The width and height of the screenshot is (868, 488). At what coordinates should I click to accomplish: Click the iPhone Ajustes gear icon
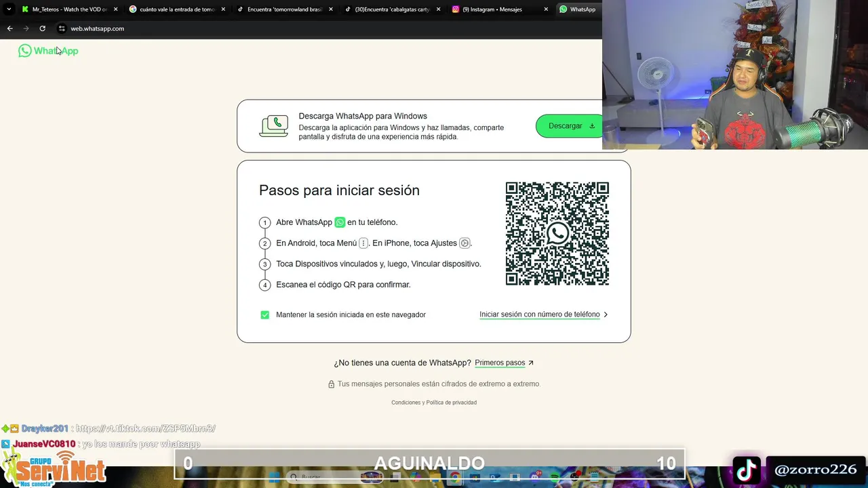click(465, 243)
